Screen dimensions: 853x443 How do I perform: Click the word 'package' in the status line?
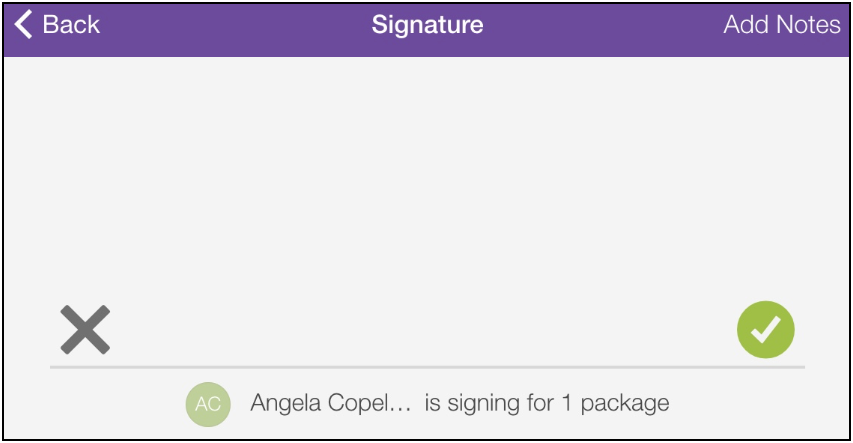pyautogui.click(x=625, y=405)
